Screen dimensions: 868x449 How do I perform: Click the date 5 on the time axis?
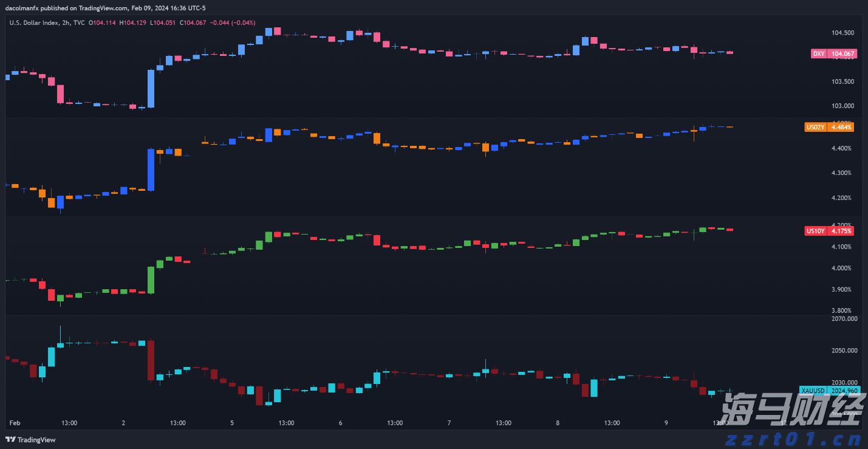(232, 423)
